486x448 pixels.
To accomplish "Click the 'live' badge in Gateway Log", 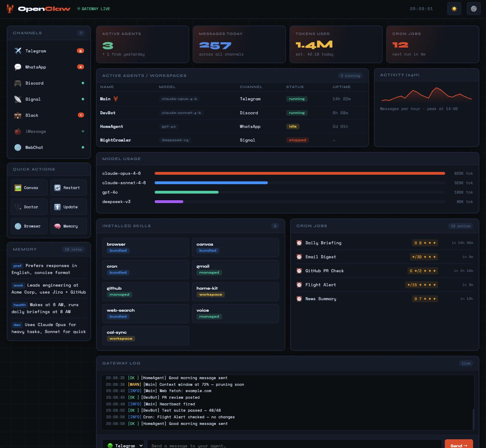I will (x=466, y=363).
